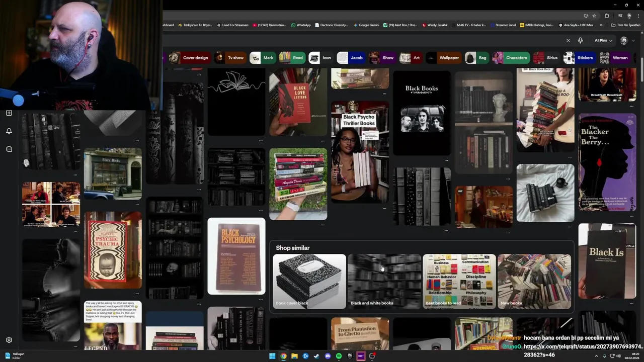The height and width of the screenshot is (362, 644).
Task: Open Spotify from the taskbar
Action: (x=339, y=356)
